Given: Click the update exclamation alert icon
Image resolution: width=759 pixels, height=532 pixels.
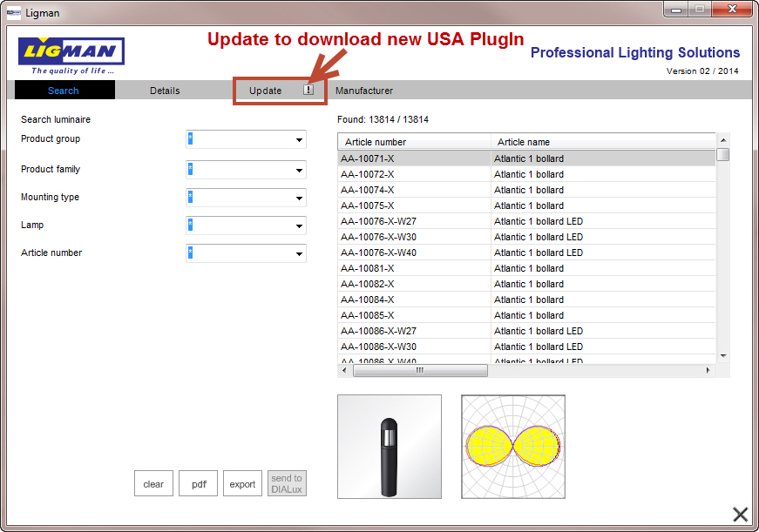Looking at the screenshot, I should pyautogui.click(x=308, y=90).
